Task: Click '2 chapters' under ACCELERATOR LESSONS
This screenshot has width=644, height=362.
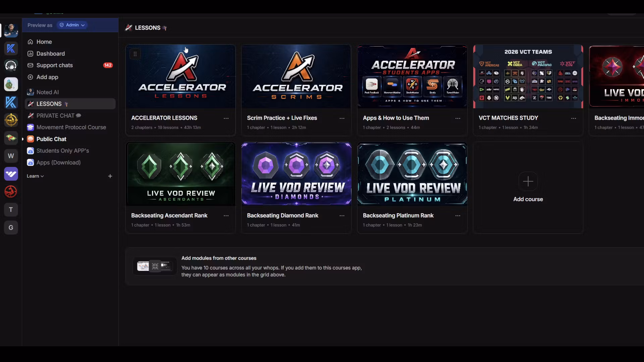Action: tap(142, 127)
